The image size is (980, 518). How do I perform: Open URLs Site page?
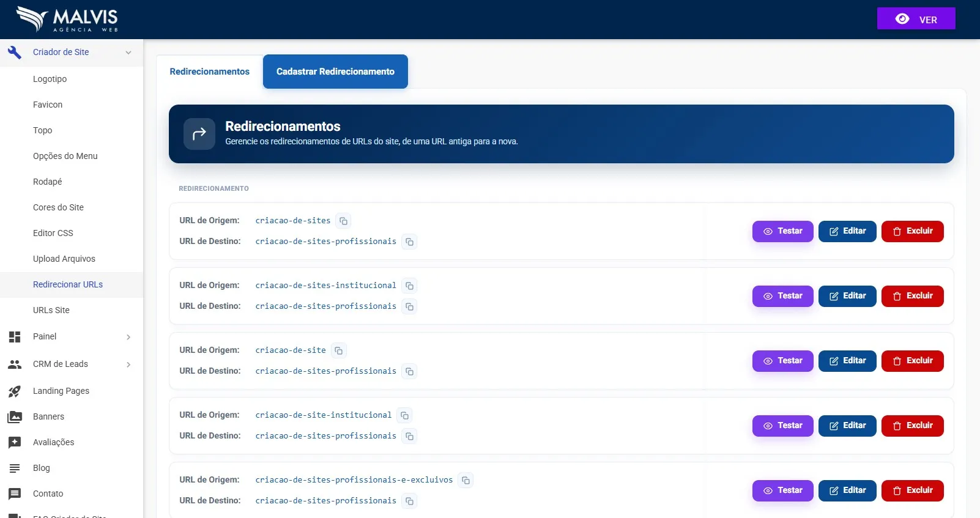tap(72, 310)
